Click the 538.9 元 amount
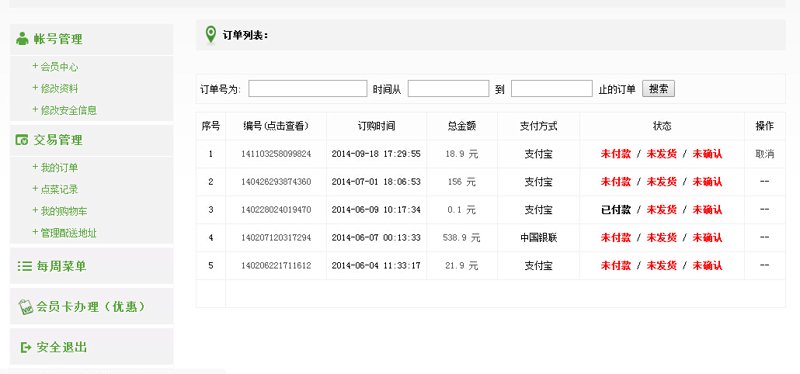This screenshot has height=374, width=800. (x=462, y=238)
